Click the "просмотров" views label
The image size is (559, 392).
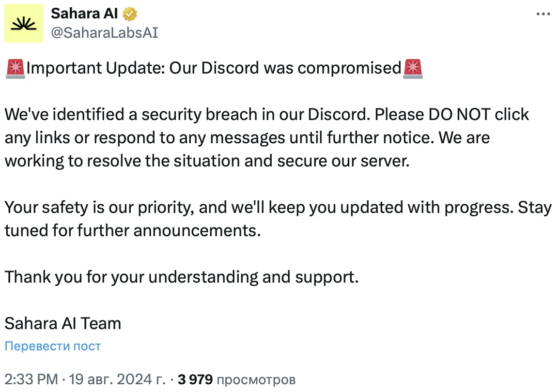pos(256,380)
